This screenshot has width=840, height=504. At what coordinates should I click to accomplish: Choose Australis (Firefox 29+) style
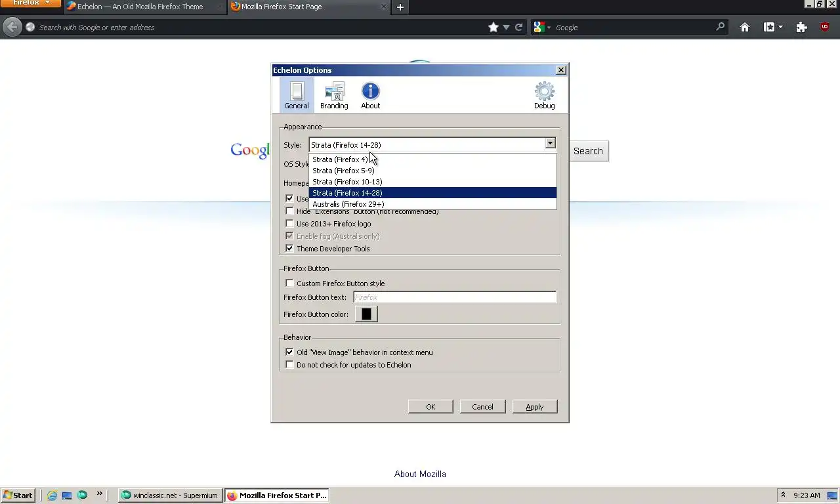pyautogui.click(x=432, y=204)
